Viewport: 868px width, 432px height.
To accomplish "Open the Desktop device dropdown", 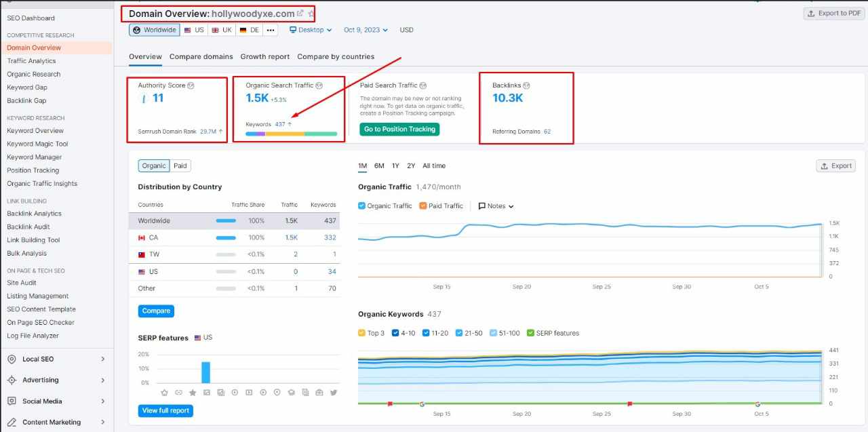I will pyautogui.click(x=311, y=30).
